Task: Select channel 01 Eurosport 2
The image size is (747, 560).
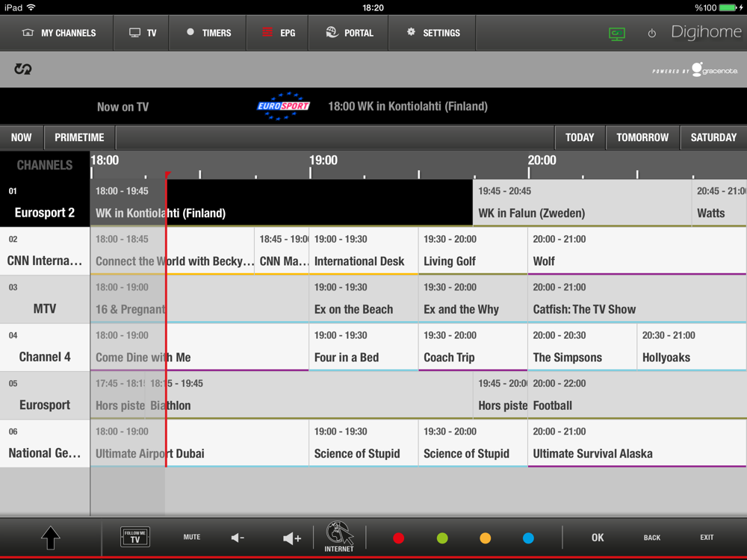Action: (x=45, y=203)
